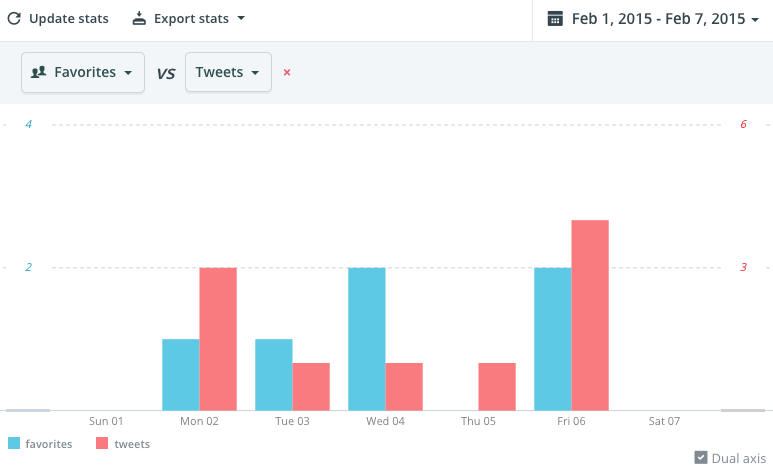Click the Export stats download icon
The height and width of the screenshot is (470, 773).
click(140, 19)
